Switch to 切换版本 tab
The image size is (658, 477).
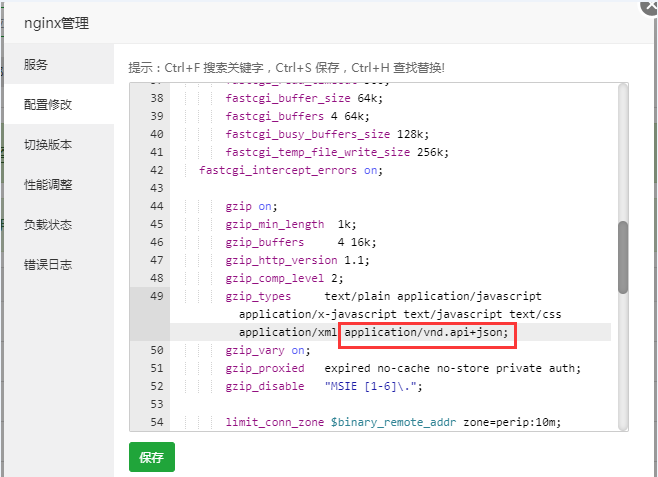pyautogui.click(x=48, y=145)
